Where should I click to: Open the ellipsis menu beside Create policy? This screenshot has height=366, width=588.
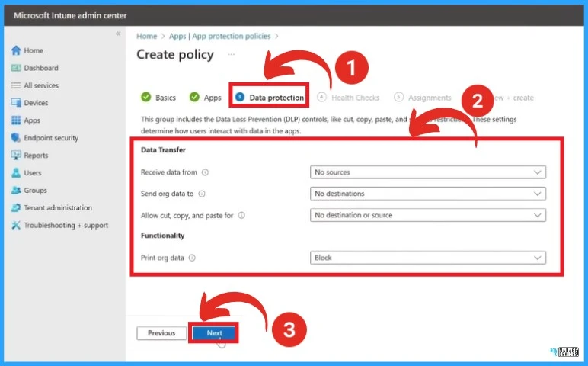pyautogui.click(x=232, y=55)
